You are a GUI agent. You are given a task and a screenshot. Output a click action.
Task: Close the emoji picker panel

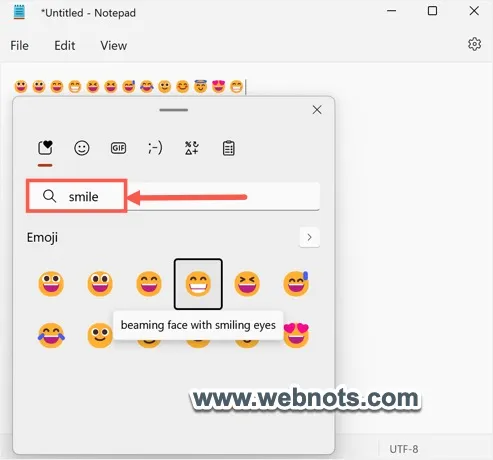point(317,110)
